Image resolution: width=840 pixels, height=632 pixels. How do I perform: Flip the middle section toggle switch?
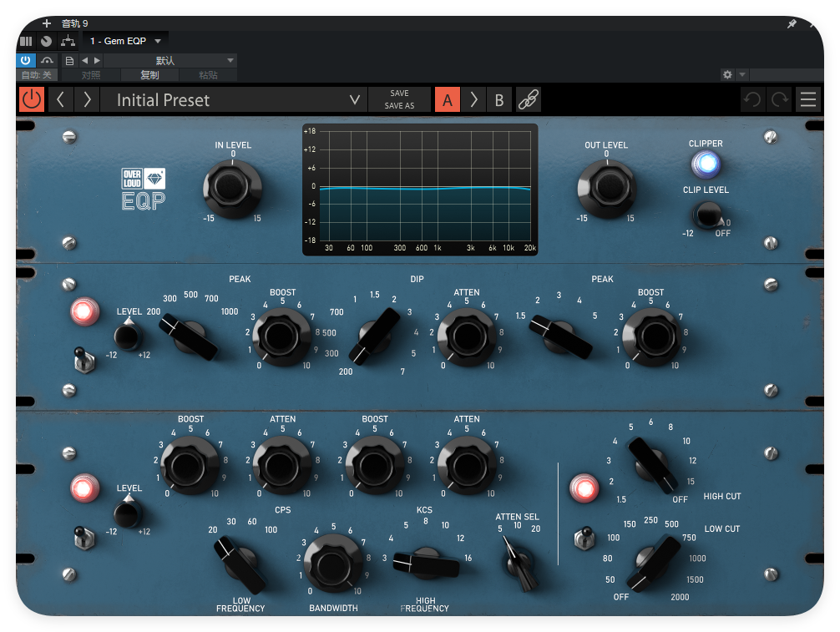84,359
